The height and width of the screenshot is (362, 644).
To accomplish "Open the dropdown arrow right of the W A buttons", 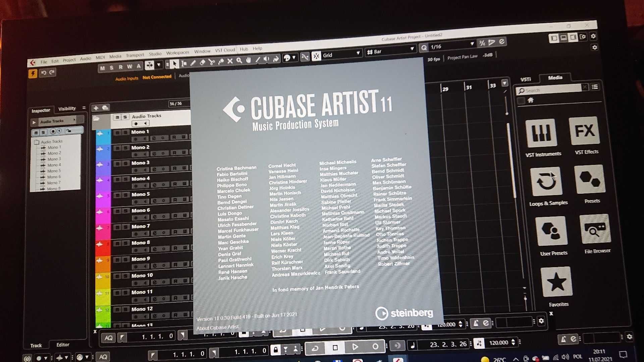I will [x=159, y=65].
